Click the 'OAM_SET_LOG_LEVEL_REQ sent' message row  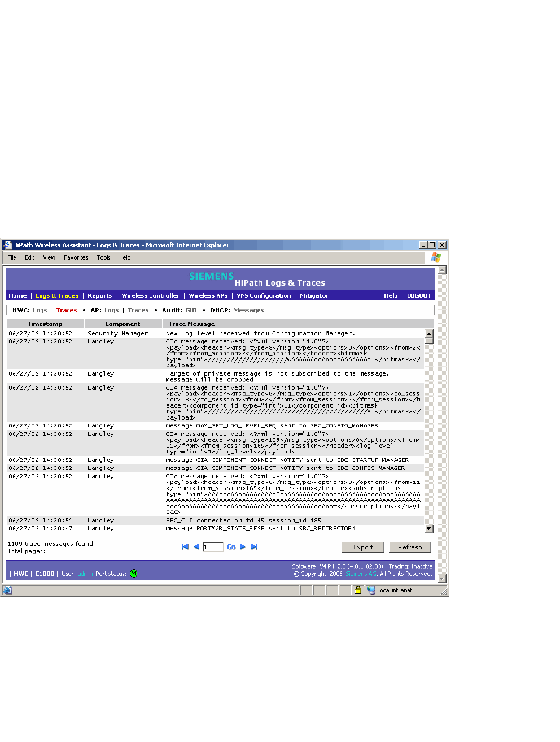click(272, 426)
